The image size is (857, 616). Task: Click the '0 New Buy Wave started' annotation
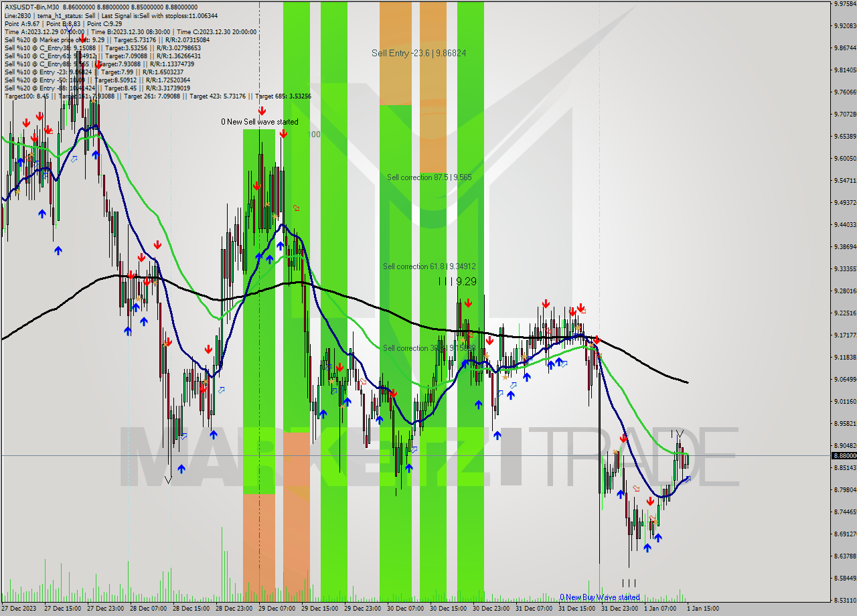600,597
